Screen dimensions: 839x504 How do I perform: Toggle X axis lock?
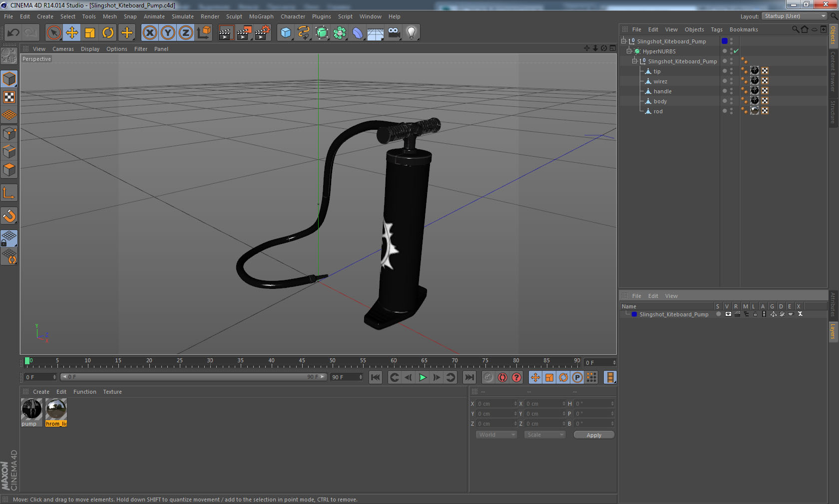149,33
